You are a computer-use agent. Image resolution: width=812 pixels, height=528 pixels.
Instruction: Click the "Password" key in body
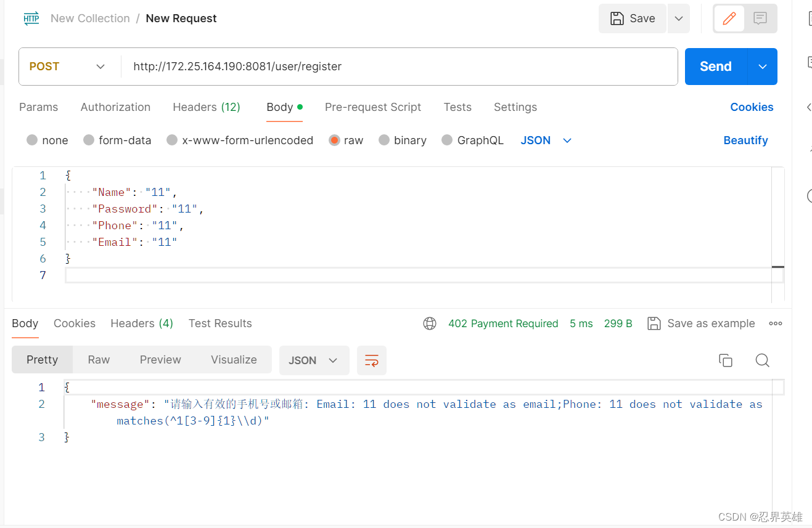click(125, 209)
